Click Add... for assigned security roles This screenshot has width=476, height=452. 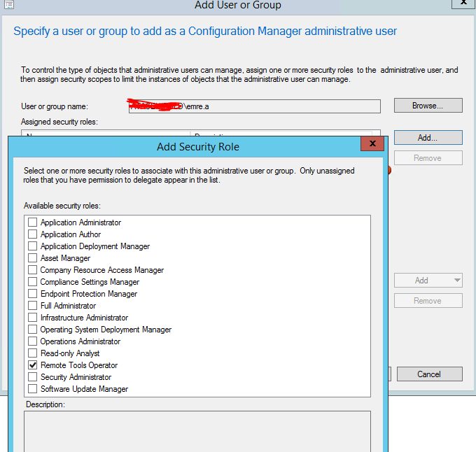click(x=428, y=138)
